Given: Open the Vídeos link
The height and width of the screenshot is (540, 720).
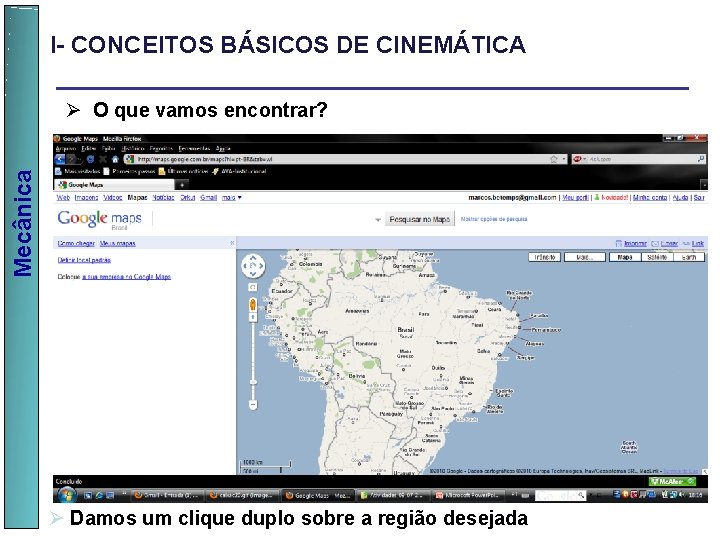Looking at the screenshot, I should pyautogui.click(x=112, y=198).
